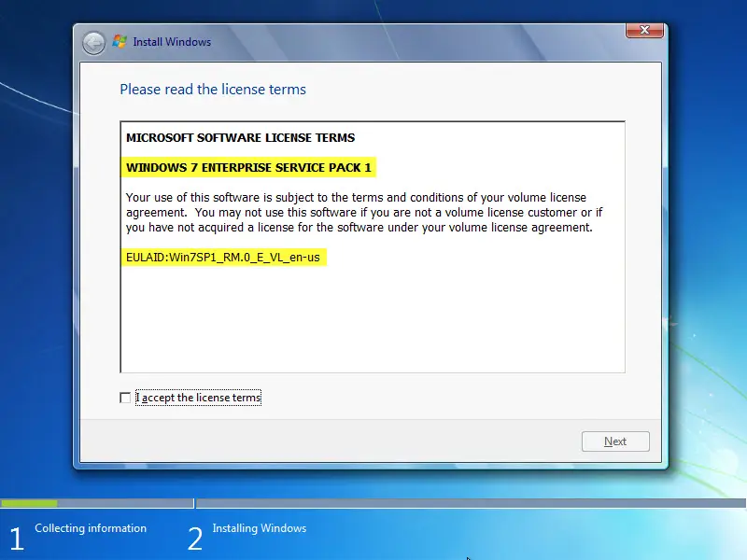
Task: Click the 'Installing Windows' step label
Action: pyautogui.click(x=260, y=528)
